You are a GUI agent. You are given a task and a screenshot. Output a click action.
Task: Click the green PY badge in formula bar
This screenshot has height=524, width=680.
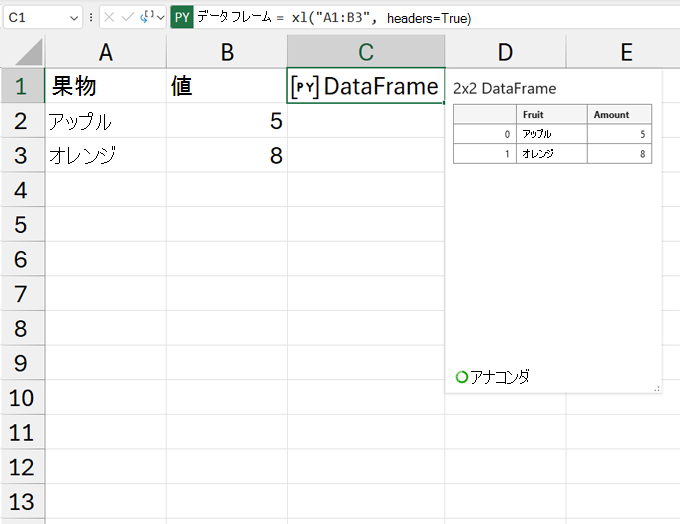pos(182,17)
